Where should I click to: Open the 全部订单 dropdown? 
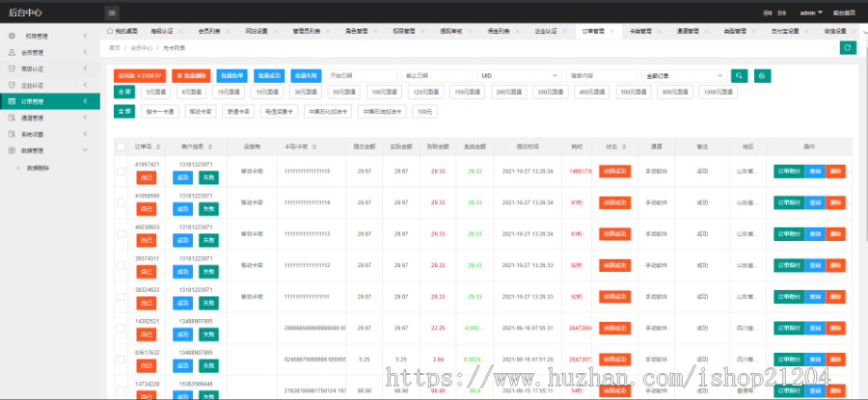(x=684, y=75)
